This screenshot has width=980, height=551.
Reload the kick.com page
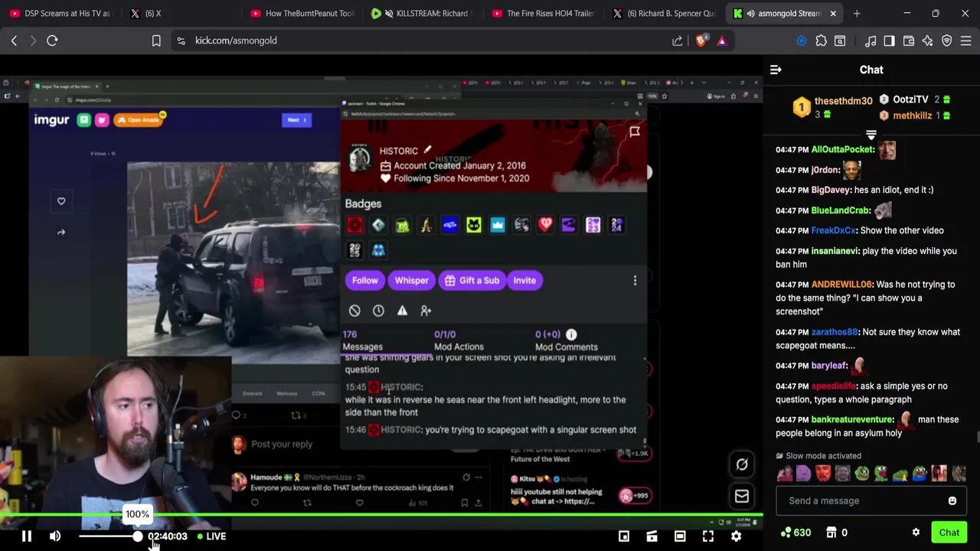point(52,41)
